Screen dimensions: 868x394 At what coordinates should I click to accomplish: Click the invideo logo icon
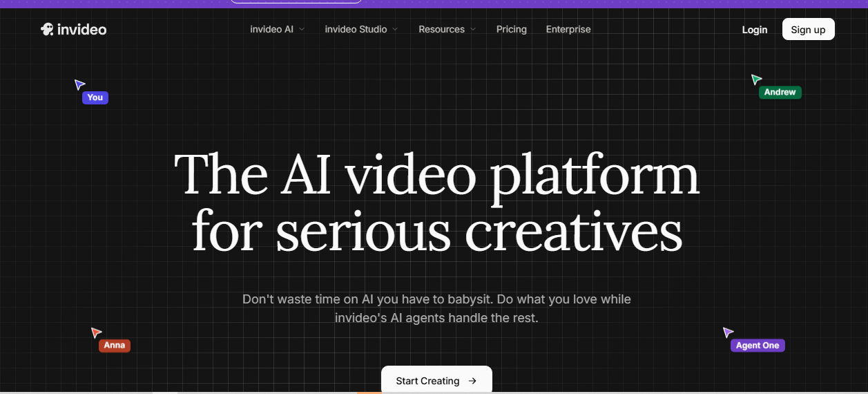pos(47,29)
